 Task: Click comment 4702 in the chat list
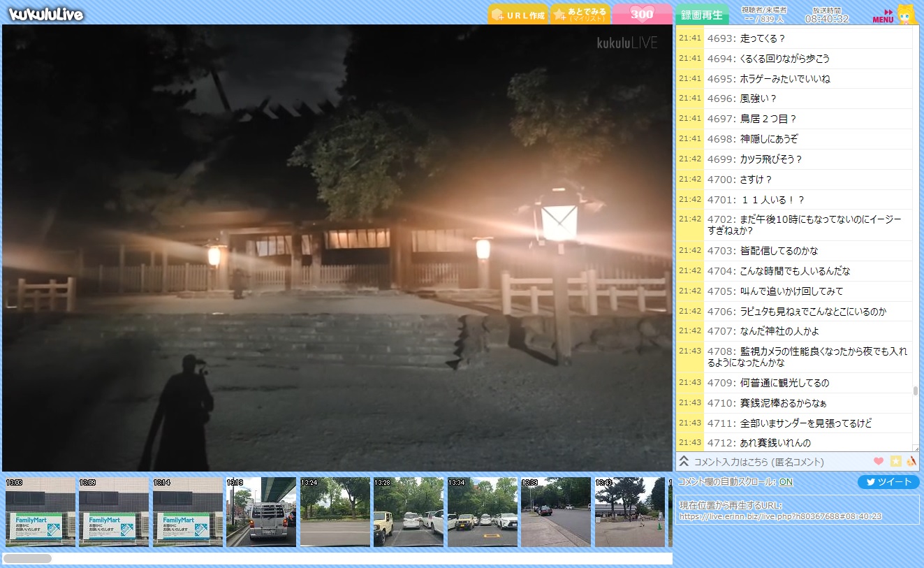(x=803, y=225)
